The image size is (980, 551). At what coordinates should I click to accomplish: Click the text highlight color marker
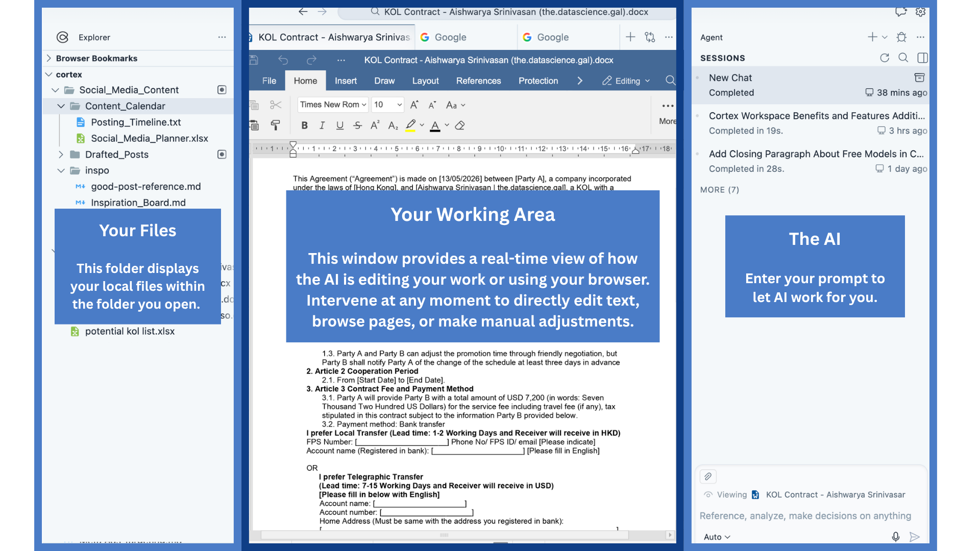click(x=410, y=126)
